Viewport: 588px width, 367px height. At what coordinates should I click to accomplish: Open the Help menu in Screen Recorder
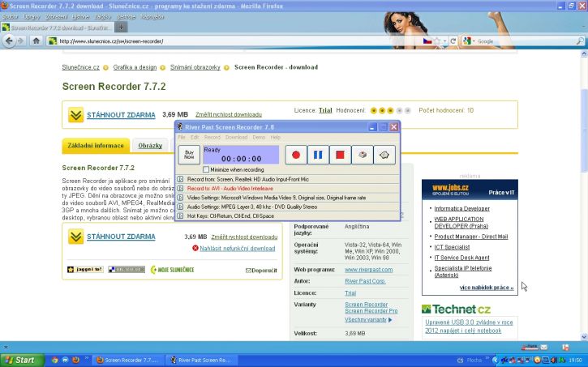(276, 138)
